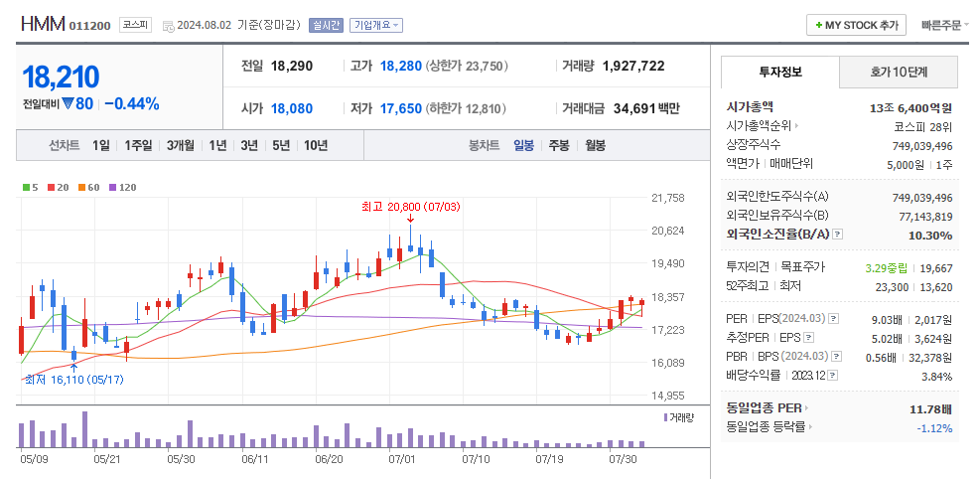Click the 거래대금 34,691 백만 value
The height and width of the screenshot is (479, 980).
click(x=648, y=108)
